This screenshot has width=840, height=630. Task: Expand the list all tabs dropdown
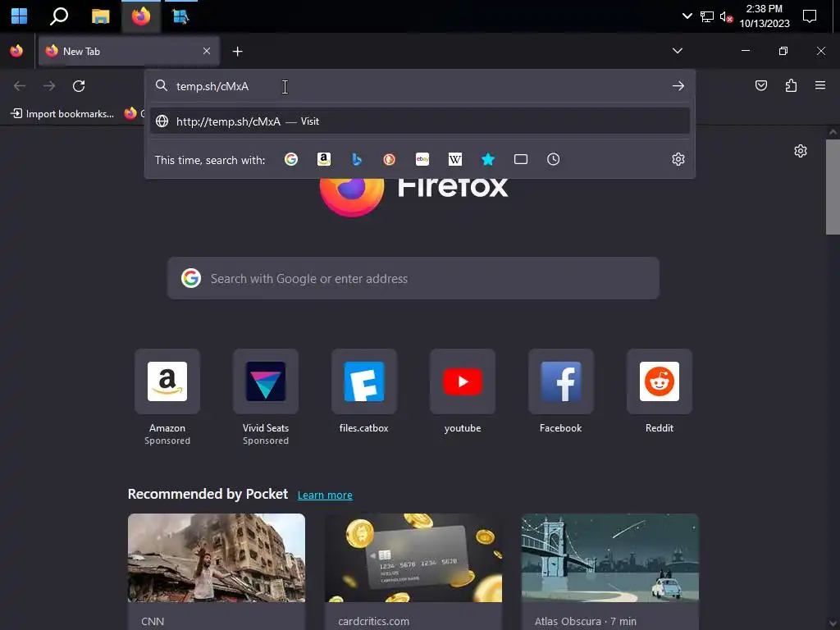tap(677, 51)
